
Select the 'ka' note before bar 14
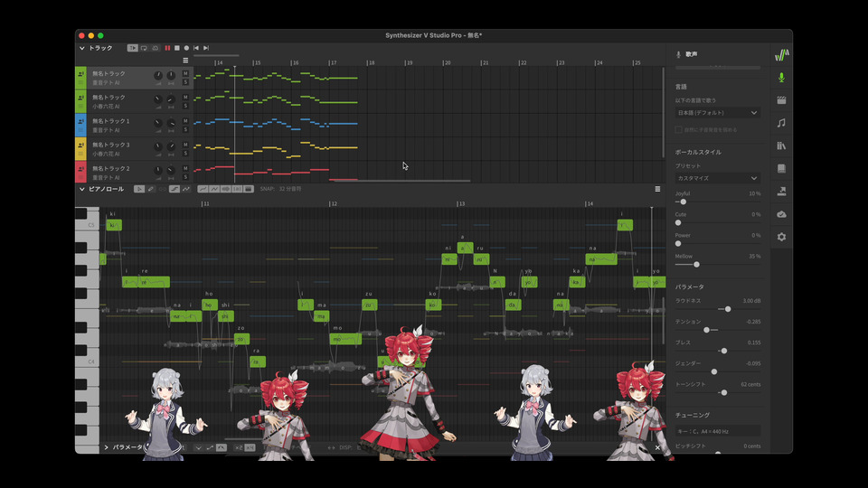pyautogui.click(x=577, y=282)
